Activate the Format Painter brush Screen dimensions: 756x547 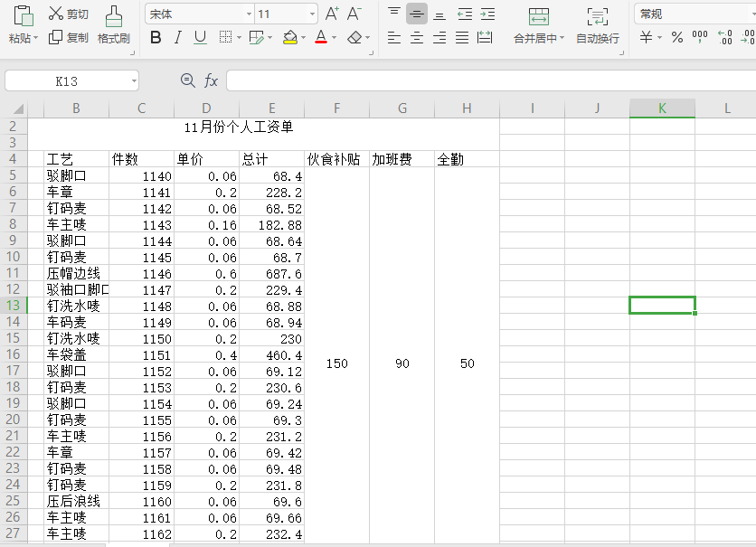point(114,25)
